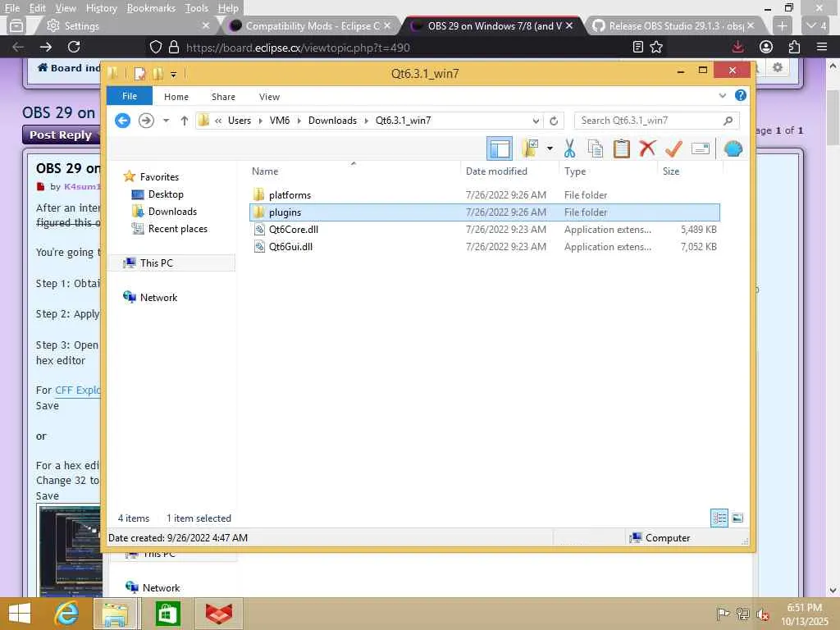Open quick access toolbar customize dropdown
This screenshot has height=630, width=840.
(174, 74)
